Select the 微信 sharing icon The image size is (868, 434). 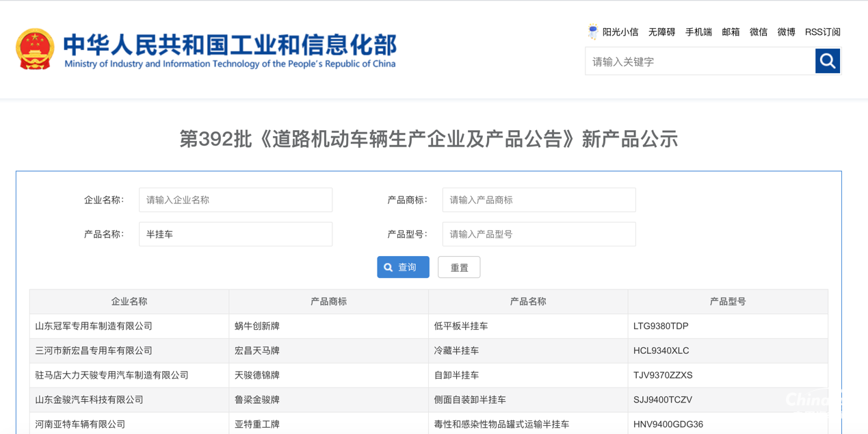(x=758, y=31)
